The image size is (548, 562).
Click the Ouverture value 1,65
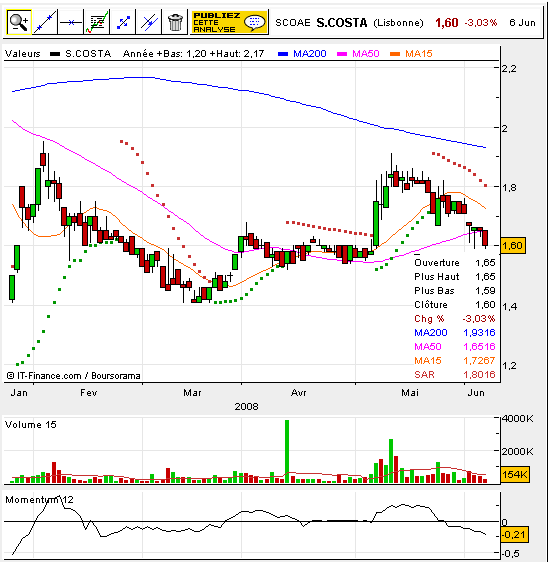click(485, 263)
